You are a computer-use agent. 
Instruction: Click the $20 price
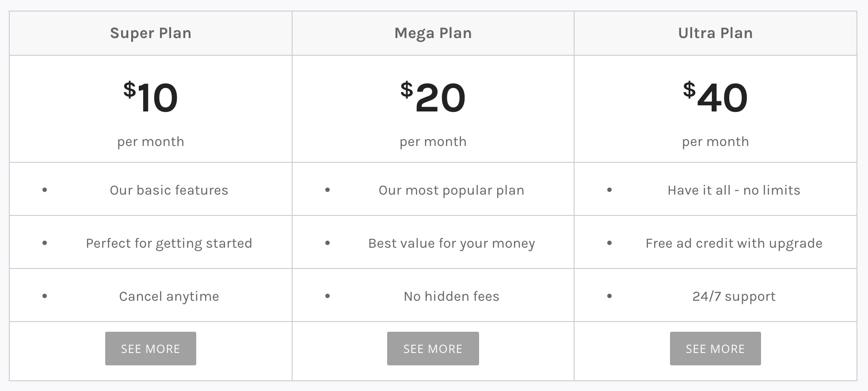click(x=433, y=97)
